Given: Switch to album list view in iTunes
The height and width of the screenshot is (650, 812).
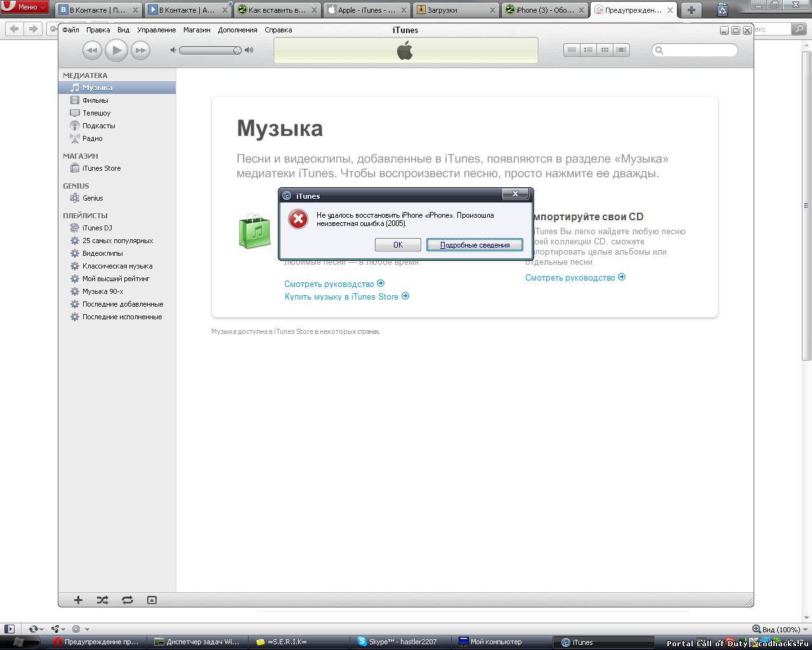Looking at the screenshot, I should (588, 50).
